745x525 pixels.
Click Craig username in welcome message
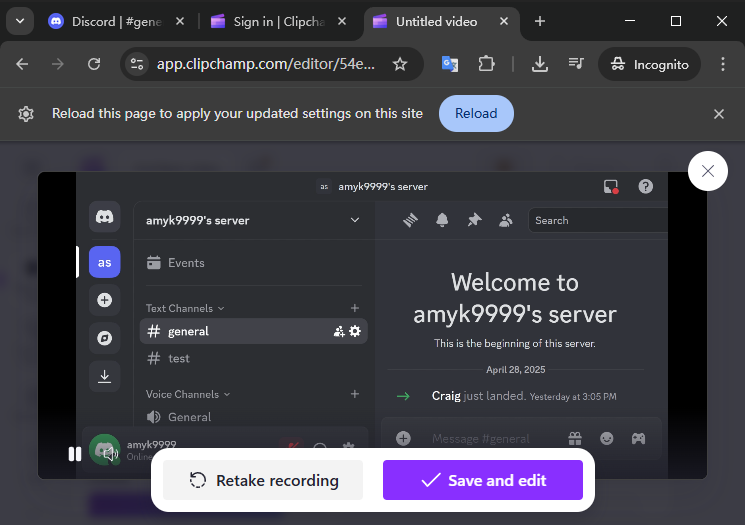tap(446, 396)
